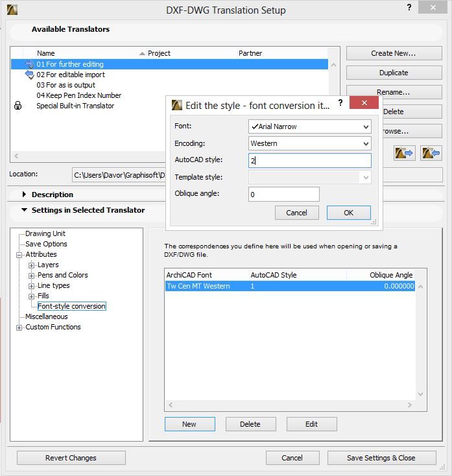Viewport: 452px width, 476px height.
Task: Open the Font dropdown showing Arial Narrow
Action: pyautogui.click(x=309, y=126)
